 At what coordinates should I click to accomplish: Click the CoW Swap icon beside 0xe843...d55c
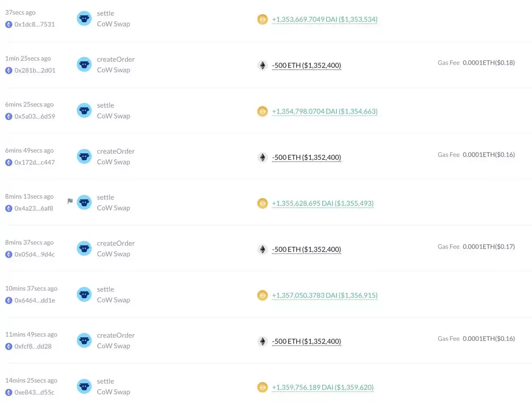[x=84, y=386]
